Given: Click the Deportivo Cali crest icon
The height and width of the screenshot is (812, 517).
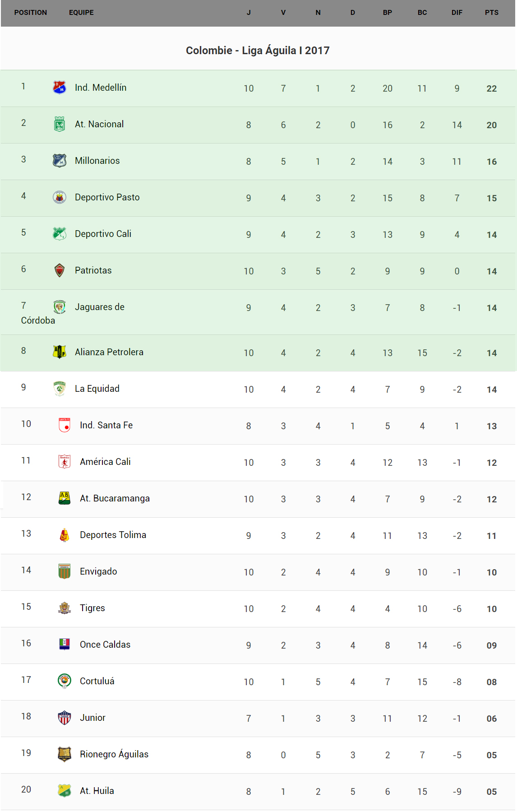Looking at the screenshot, I should [x=60, y=234].
